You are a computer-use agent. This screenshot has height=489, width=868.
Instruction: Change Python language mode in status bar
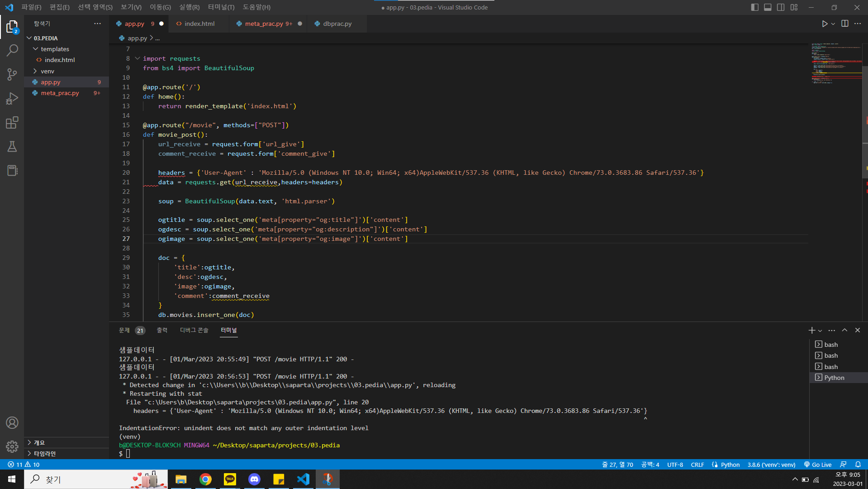(x=730, y=465)
